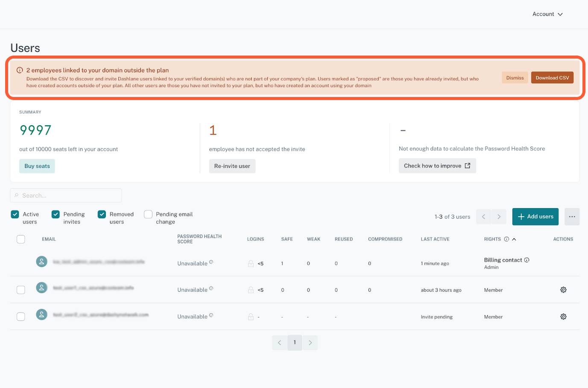Click the Last Active column header
Viewport: 588px width, 388px height.
click(435, 239)
